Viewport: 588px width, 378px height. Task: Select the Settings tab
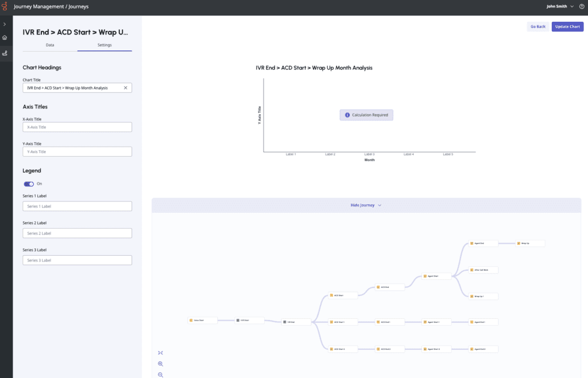105,45
